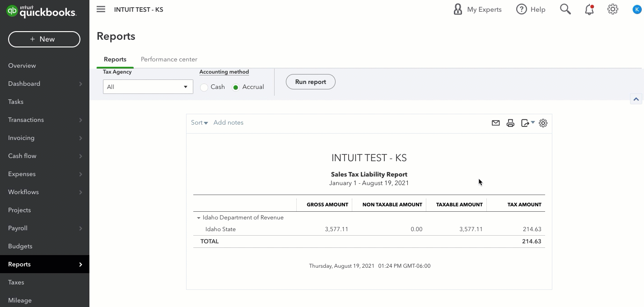Open report customization settings gear
This screenshot has width=644, height=307.
(x=543, y=123)
